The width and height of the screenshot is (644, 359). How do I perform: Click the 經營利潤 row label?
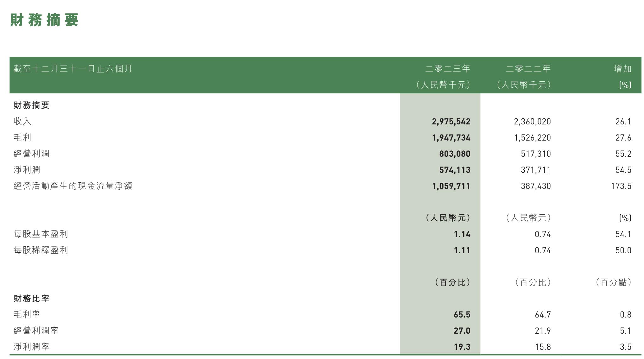pos(31,154)
